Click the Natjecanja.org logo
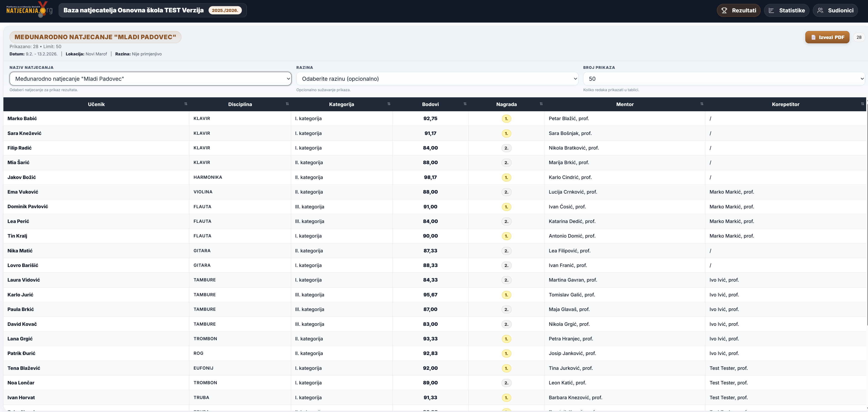The height and width of the screenshot is (412, 868). point(29,10)
